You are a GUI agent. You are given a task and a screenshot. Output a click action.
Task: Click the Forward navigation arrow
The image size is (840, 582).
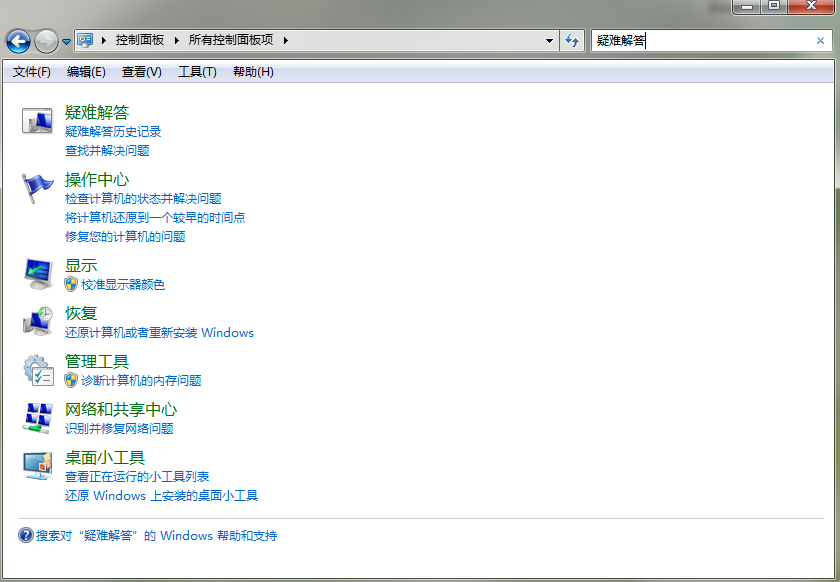(46, 41)
